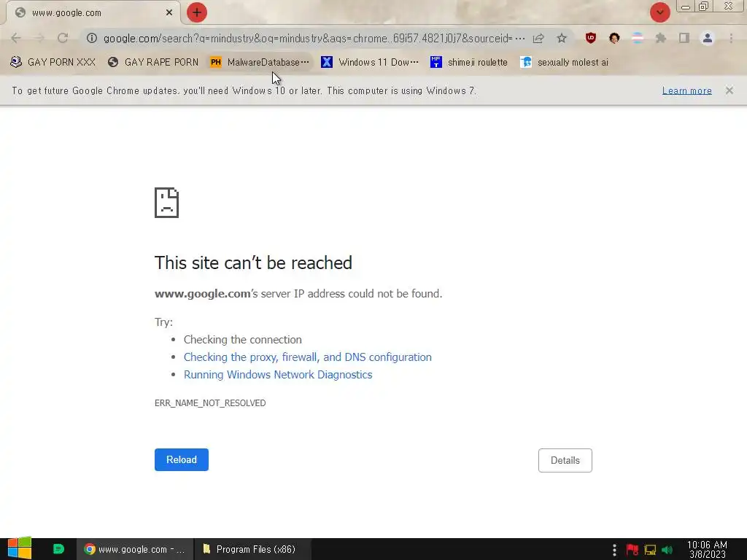
Task: View site information icon in address bar
Action: pos(92,38)
